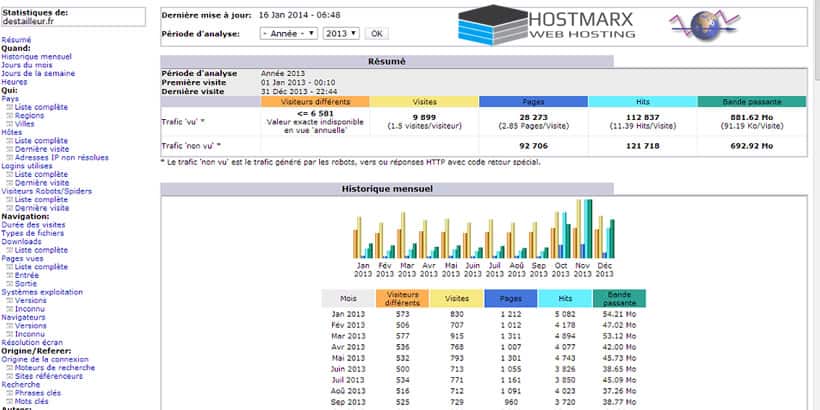This screenshot has width=820, height=410.
Task: Click the icon beside Villes
Action: 10,125
